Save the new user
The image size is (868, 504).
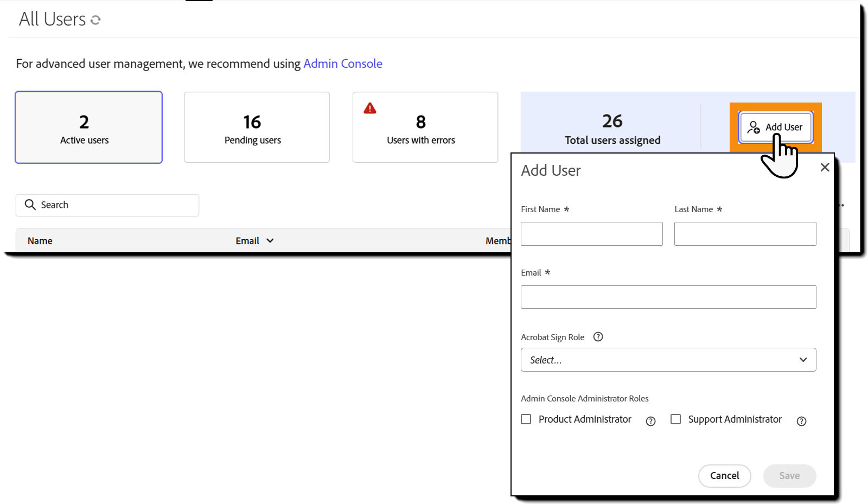pos(789,476)
